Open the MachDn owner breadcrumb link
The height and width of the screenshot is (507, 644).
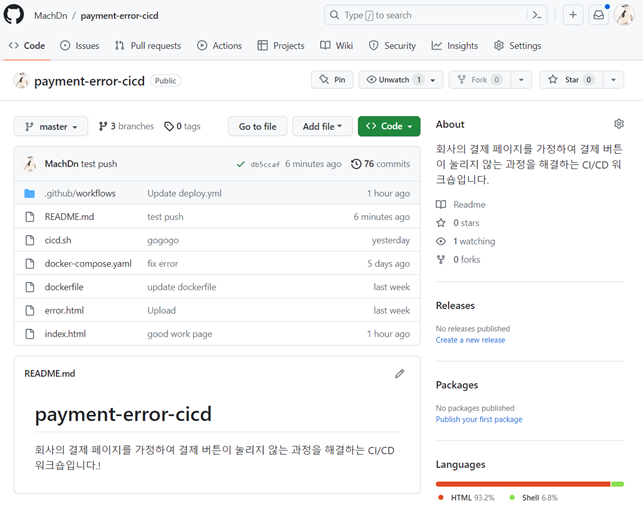click(51, 16)
